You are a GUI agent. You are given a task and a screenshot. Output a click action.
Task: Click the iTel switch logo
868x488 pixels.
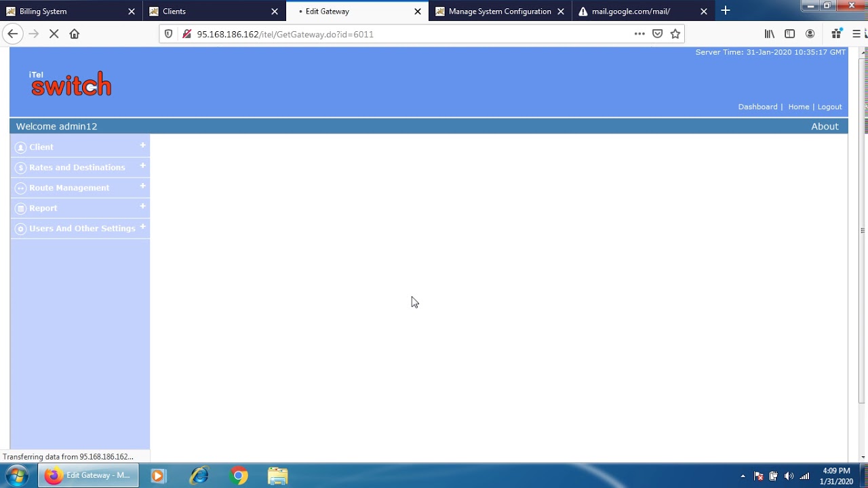coord(71,83)
